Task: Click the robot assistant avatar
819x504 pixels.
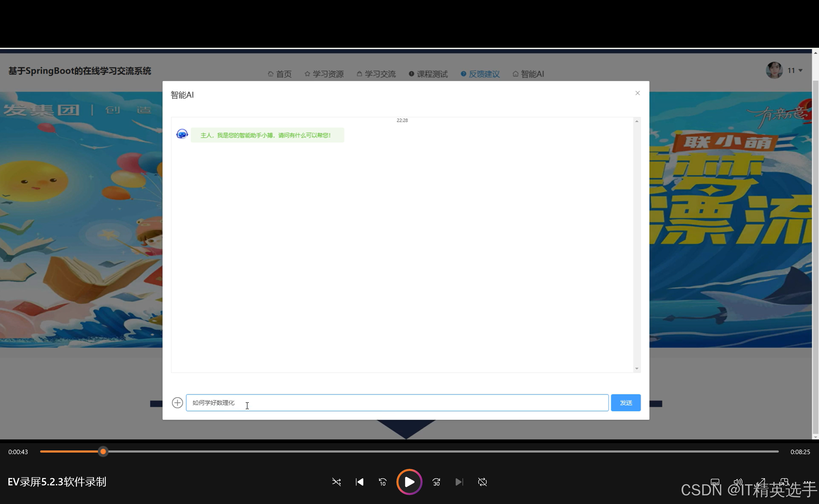Action: point(182,134)
